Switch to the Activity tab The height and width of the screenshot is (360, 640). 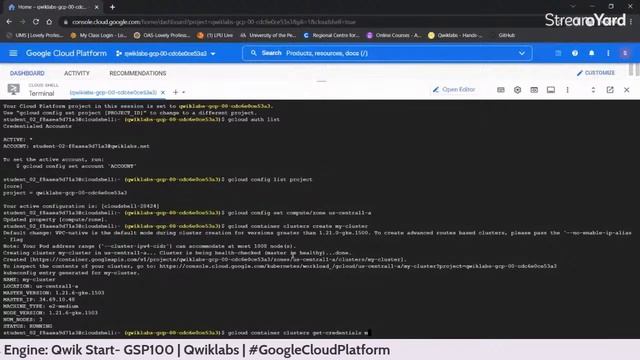(x=77, y=73)
